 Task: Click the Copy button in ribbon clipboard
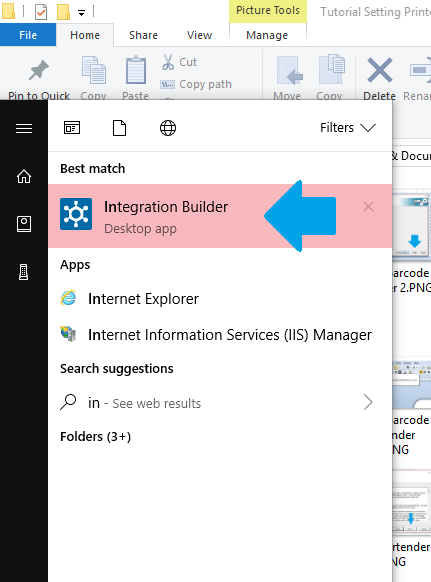click(x=93, y=79)
